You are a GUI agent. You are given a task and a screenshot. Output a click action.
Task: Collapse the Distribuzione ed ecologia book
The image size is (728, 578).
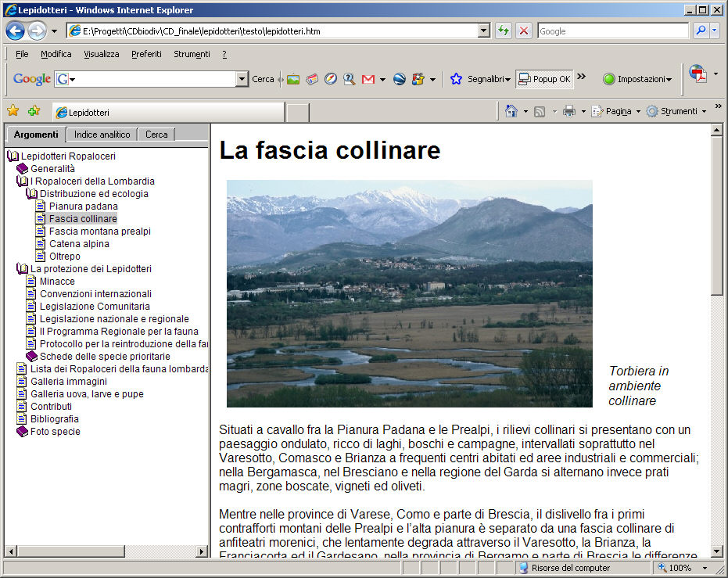pyautogui.click(x=31, y=194)
